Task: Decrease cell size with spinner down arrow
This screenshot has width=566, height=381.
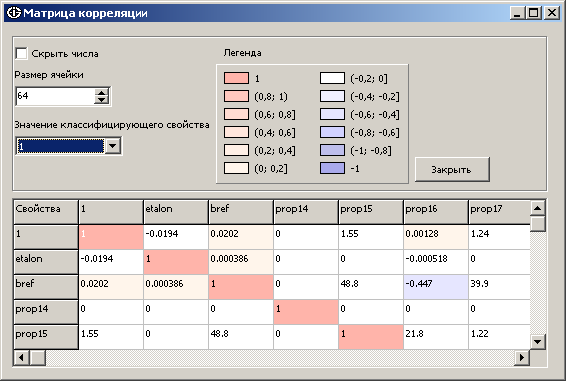Action: (x=101, y=100)
